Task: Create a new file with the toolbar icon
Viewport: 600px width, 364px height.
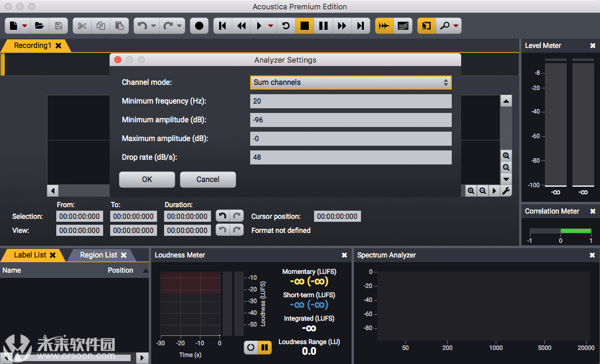Action: tap(13, 26)
